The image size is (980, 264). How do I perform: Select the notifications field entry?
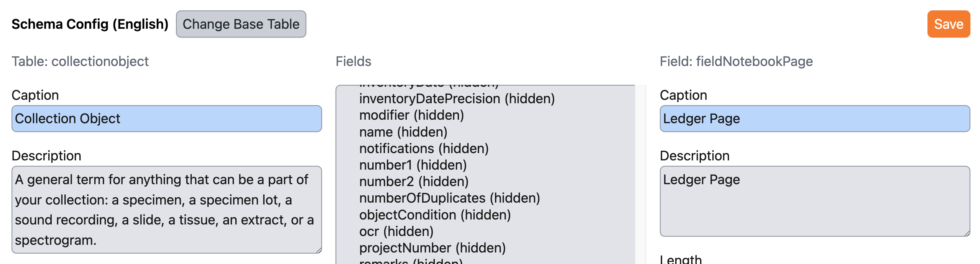[x=424, y=148]
